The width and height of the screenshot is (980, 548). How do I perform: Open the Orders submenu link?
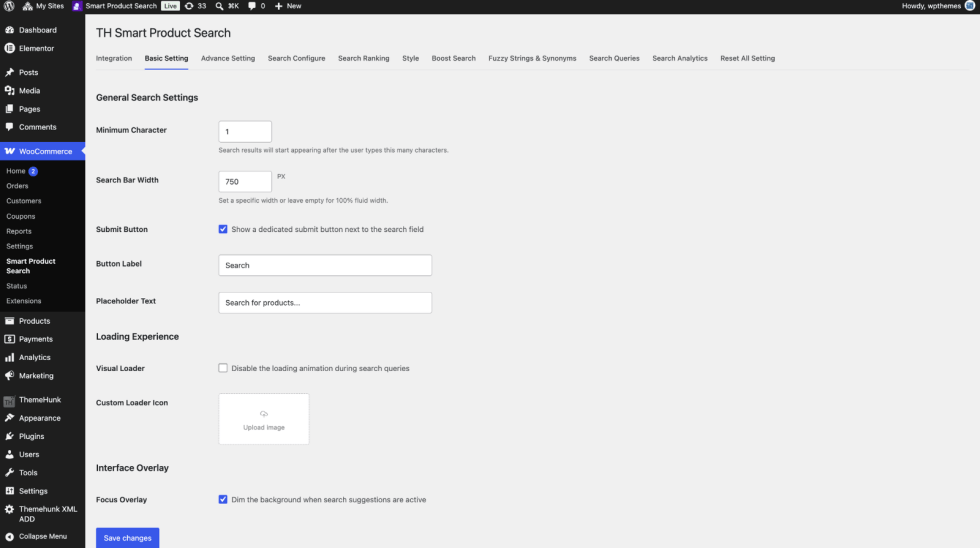[x=18, y=186]
